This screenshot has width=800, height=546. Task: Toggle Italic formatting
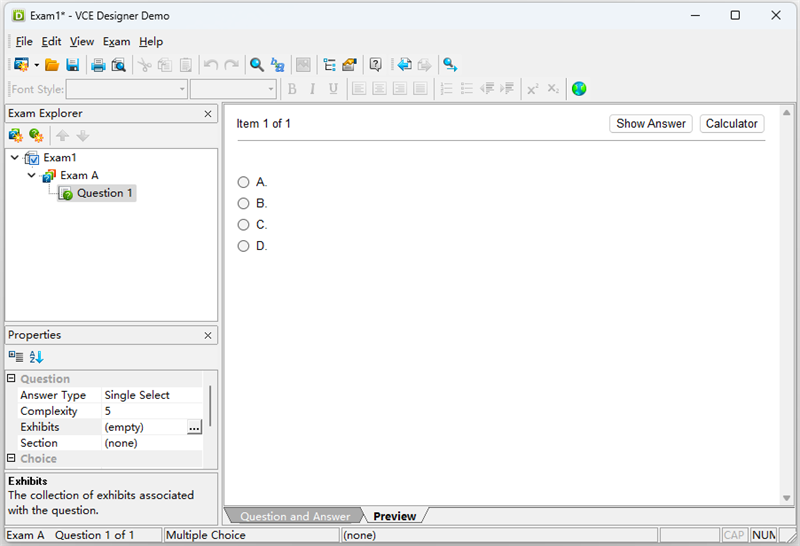point(312,89)
